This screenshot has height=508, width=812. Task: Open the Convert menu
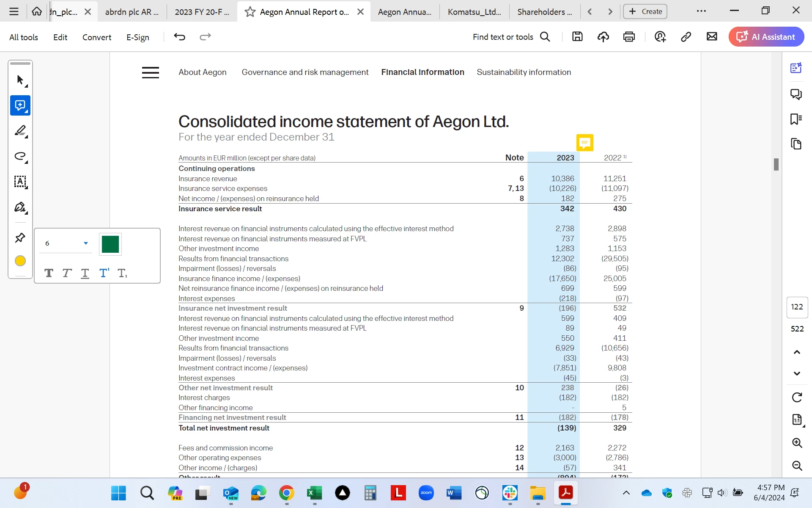pos(96,37)
